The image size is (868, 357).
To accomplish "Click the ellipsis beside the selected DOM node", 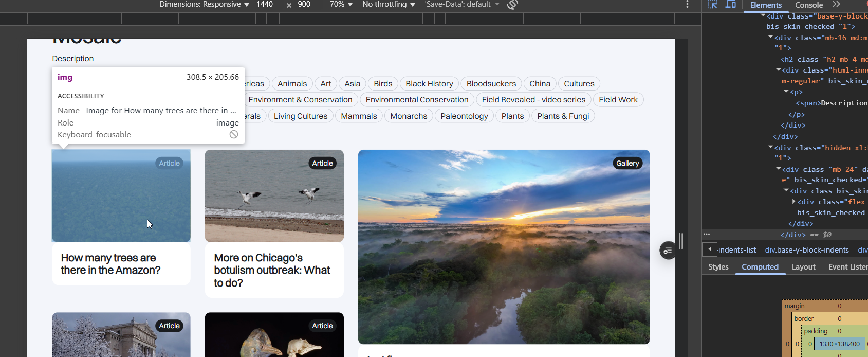I will [x=707, y=234].
